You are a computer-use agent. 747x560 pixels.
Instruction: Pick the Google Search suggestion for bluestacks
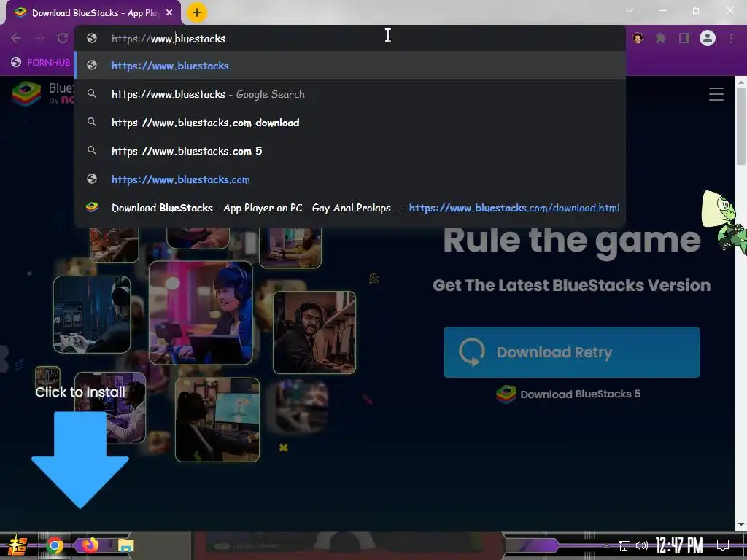pyautogui.click(x=349, y=94)
